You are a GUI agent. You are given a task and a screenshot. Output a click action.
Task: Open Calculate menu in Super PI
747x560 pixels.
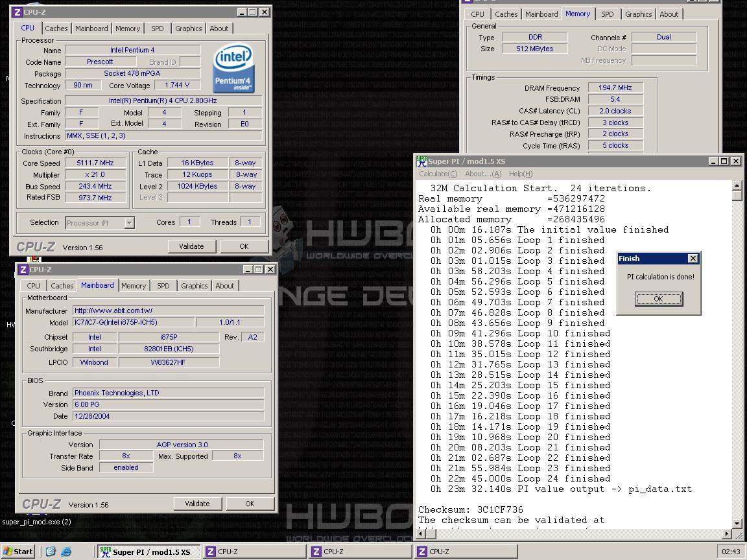[x=438, y=174]
